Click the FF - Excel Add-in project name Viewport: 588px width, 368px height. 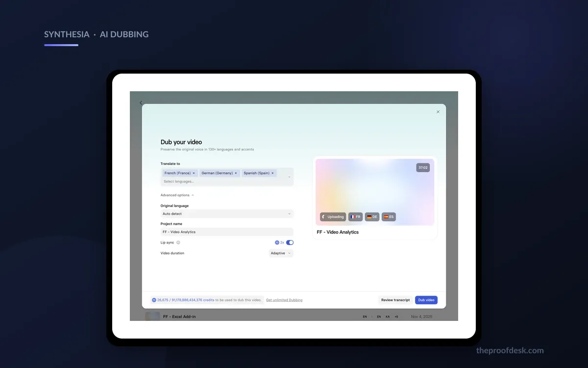point(179,316)
